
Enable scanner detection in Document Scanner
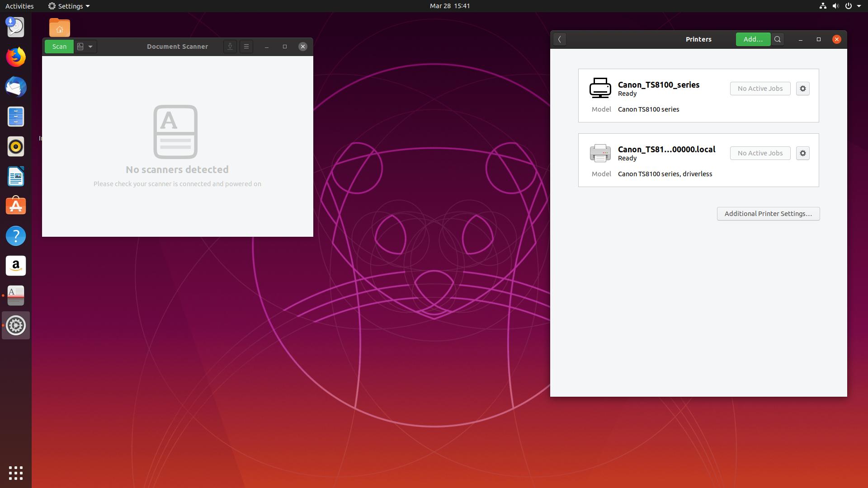(x=246, y=46)
